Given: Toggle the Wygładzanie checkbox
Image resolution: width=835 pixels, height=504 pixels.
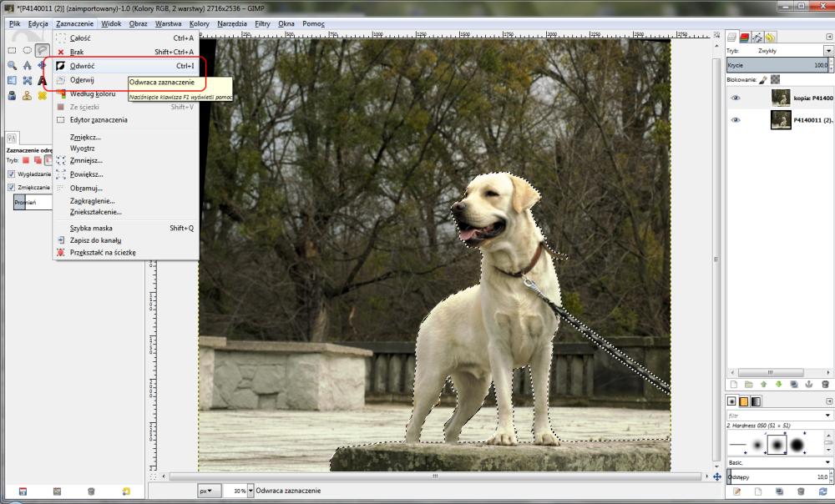Looking at the screenshot, I should [12, 174].
